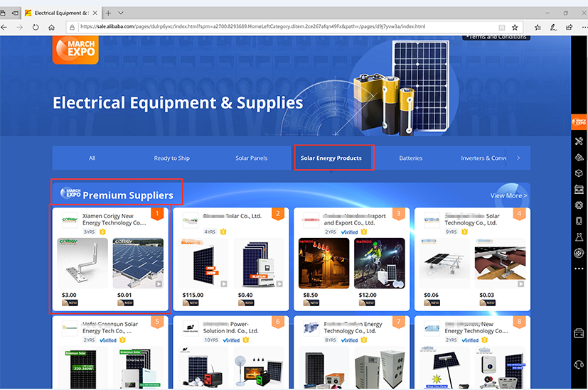The height and width of the screenshot is (390, 588).
Task: Click the add notes pen icon
Action: (553, 27)
